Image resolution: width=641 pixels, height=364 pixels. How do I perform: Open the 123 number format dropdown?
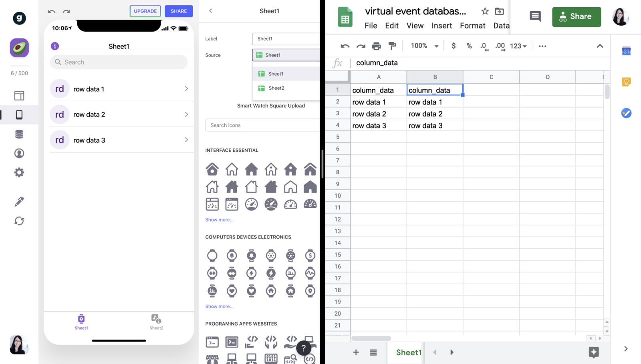pos(517,46)
